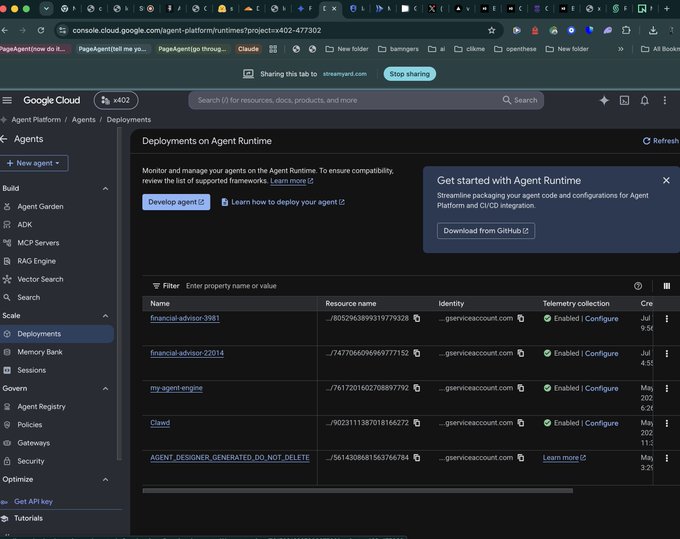Activate Cloud Shell terminal icon

[x=624, y=101]
